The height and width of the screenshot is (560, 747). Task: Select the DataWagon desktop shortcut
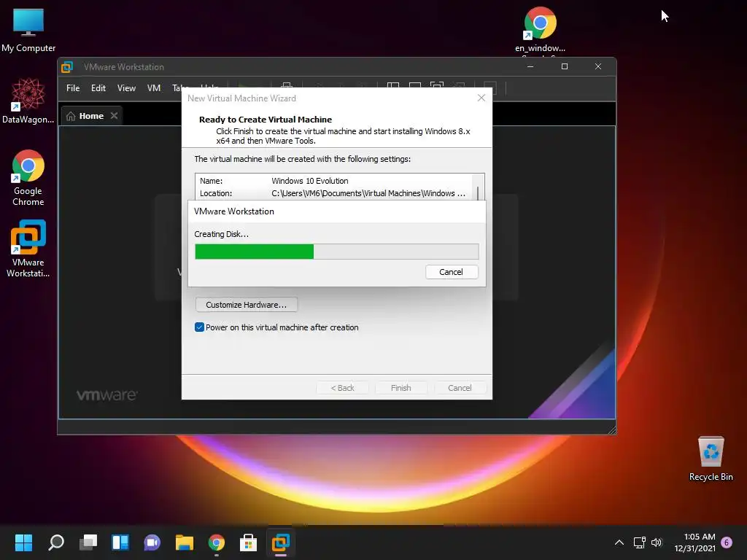pos(28,101)
